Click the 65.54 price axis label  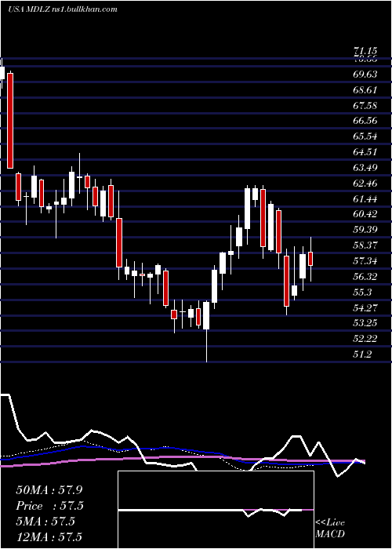(x=365, y=136)
